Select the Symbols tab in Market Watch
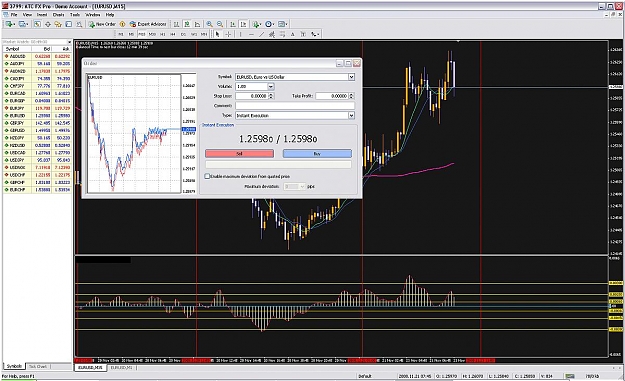 click(14, 366)
